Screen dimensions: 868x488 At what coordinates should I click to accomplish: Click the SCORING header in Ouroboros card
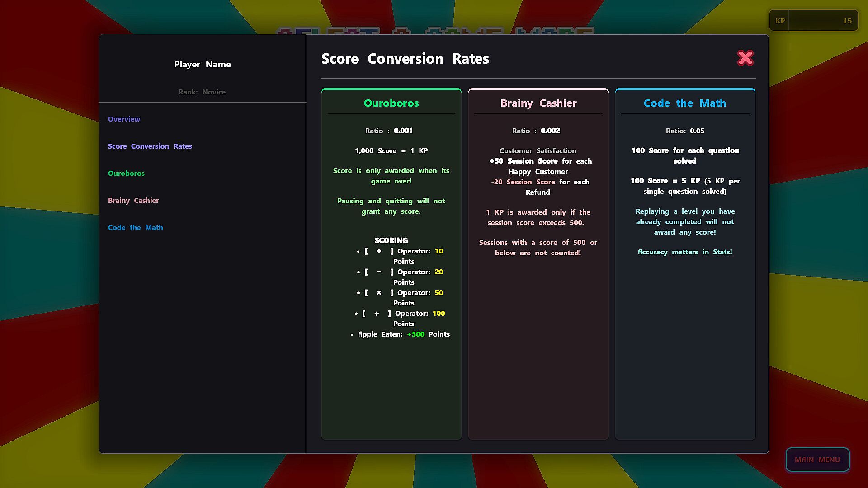click(391, 240)
